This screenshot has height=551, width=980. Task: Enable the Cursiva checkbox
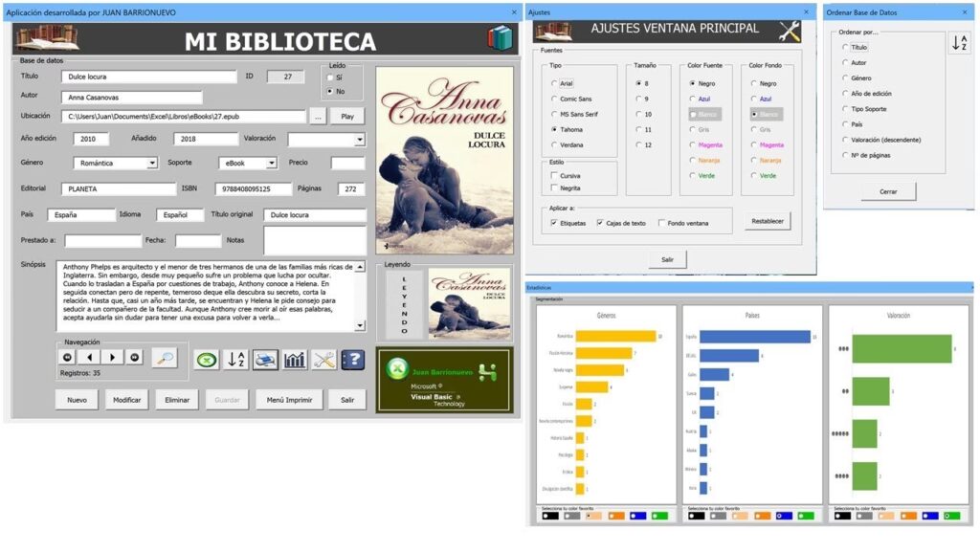click(554, 176)
